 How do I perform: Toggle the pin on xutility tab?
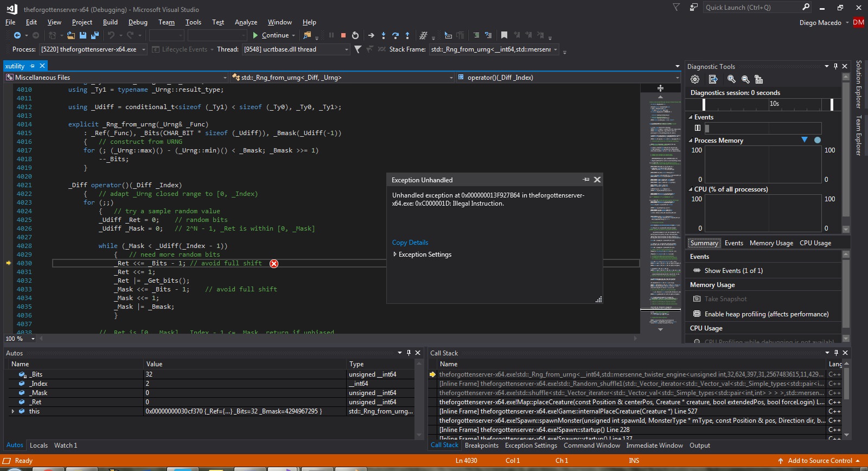[33, 66]
